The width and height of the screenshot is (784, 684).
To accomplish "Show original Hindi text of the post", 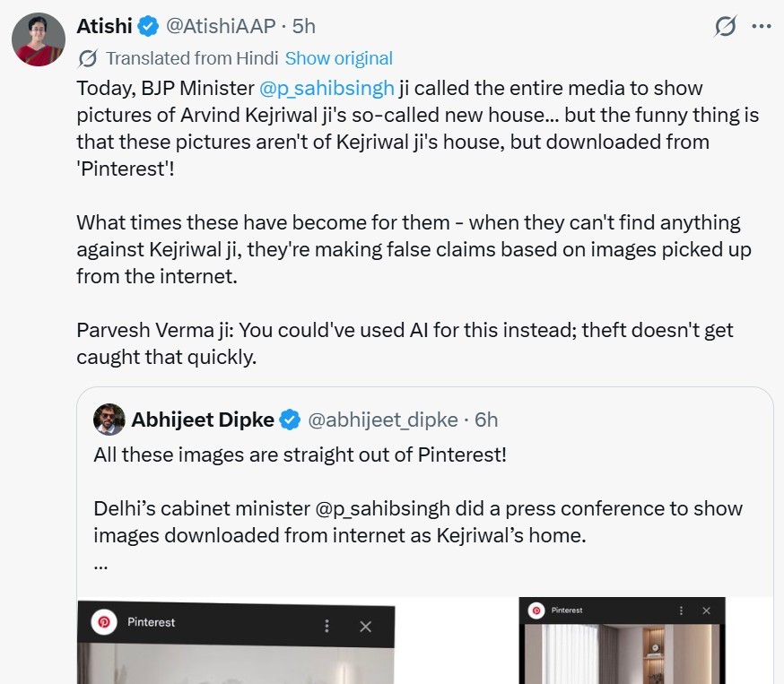I will click(x=338, y=59).
